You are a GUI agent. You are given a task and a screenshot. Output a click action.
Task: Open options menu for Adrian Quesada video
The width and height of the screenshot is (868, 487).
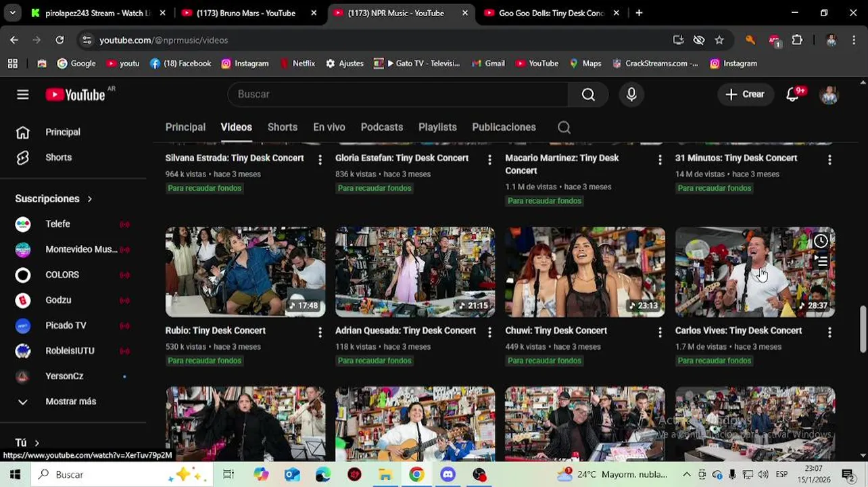tap(489, 332)
